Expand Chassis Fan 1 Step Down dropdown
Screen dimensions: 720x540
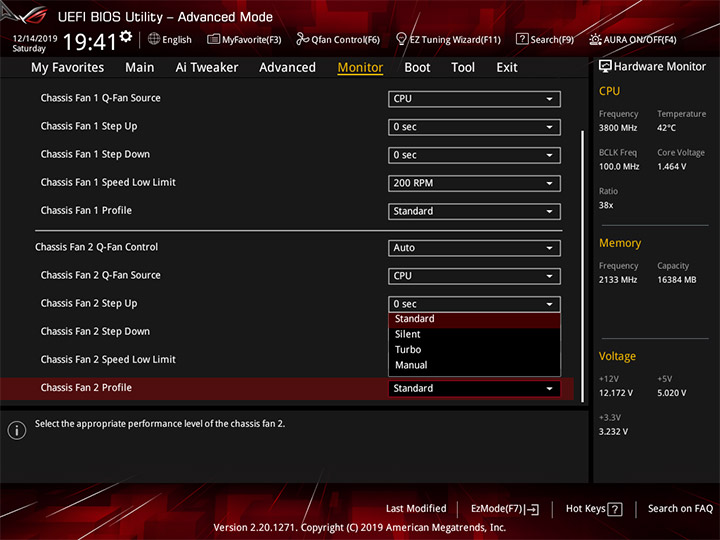coord(474,155)
